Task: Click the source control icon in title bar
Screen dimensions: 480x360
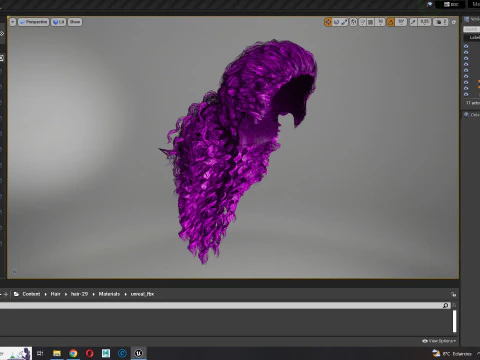Action: tap(430, 4)
